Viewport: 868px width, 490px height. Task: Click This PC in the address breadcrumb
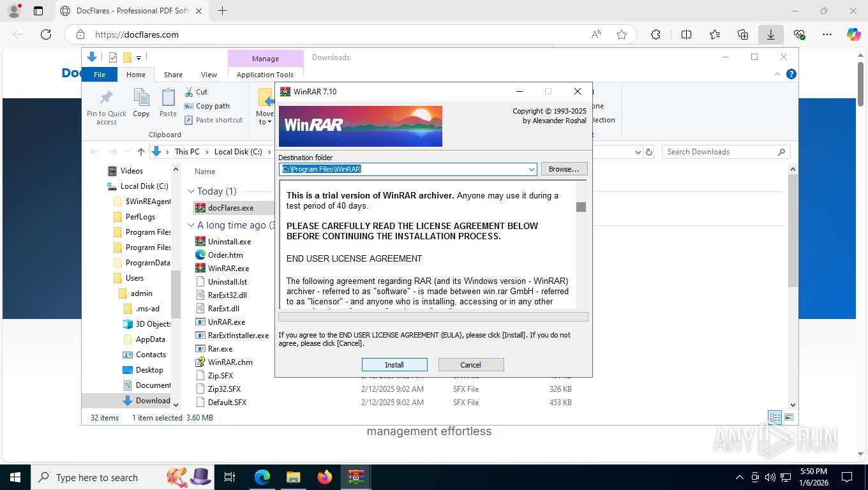(187, 152)
